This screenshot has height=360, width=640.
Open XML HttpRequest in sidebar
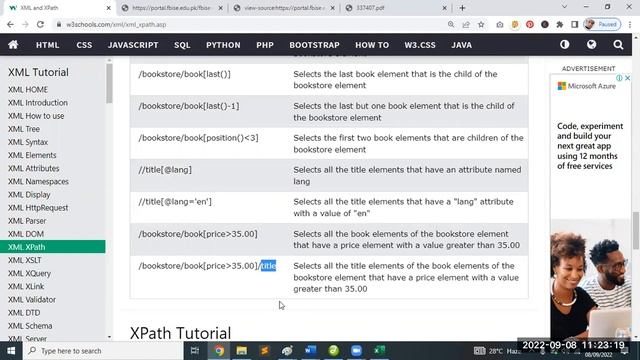[38, 208]
